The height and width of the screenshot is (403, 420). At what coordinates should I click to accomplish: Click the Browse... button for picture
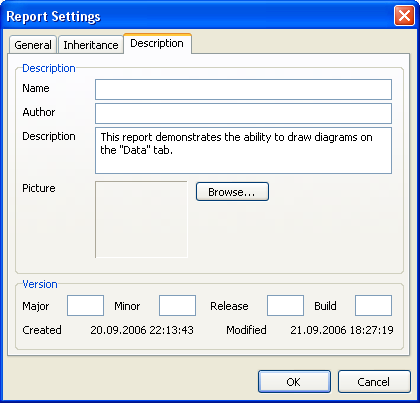232,192
